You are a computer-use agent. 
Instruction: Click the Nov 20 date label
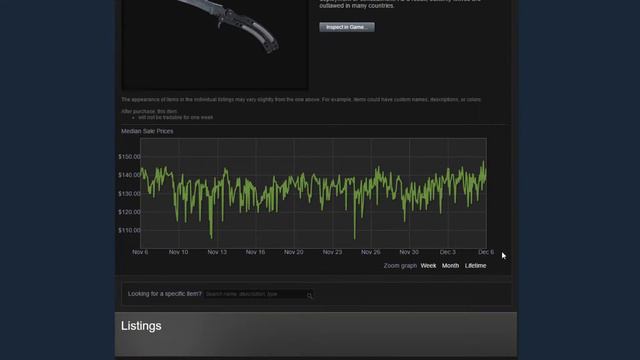coord(293,252)
